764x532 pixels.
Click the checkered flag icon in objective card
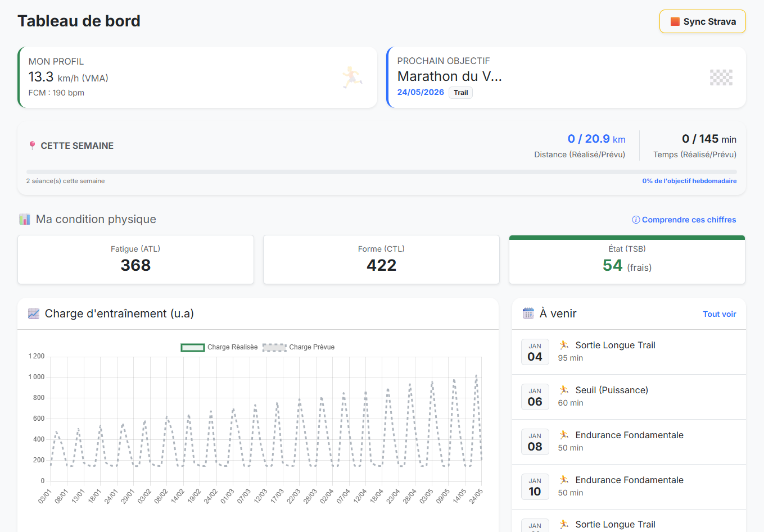(721, 78)
